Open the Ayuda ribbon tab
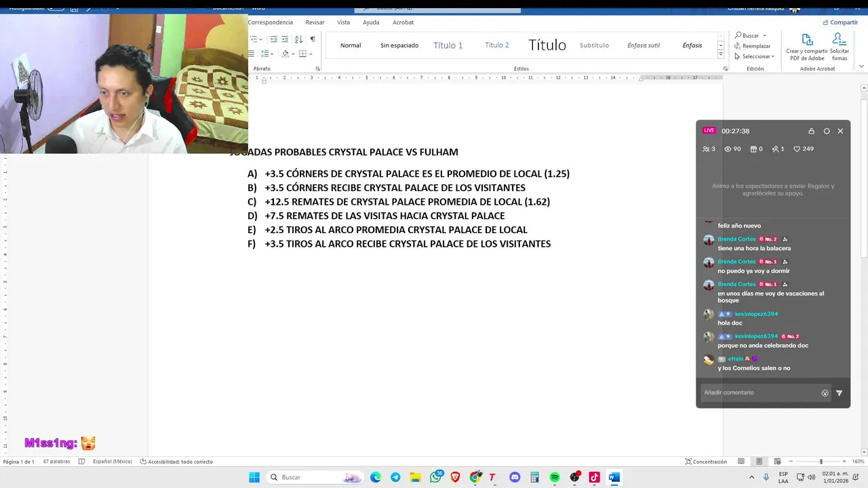868x488 pixels. click(x=371, y=22)
